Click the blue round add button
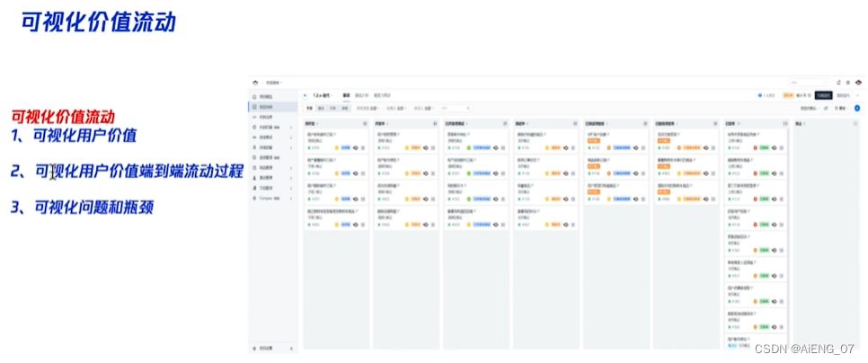 pyautogui.click(x=857, y=108)
